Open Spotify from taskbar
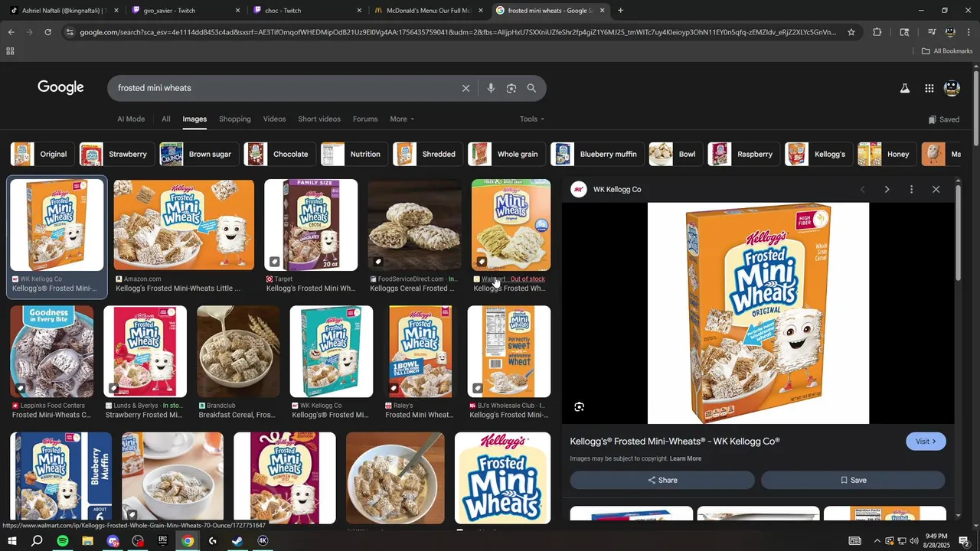The width and height of the screenshot is (980, 551). click(x=63, y=541)
